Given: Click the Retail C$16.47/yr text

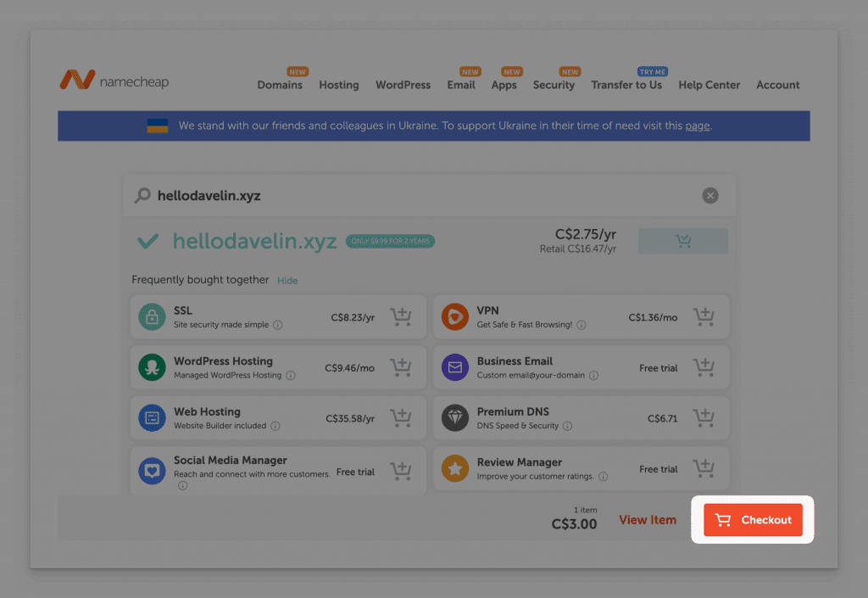Looking at the screenshot, I should [578, 249].
